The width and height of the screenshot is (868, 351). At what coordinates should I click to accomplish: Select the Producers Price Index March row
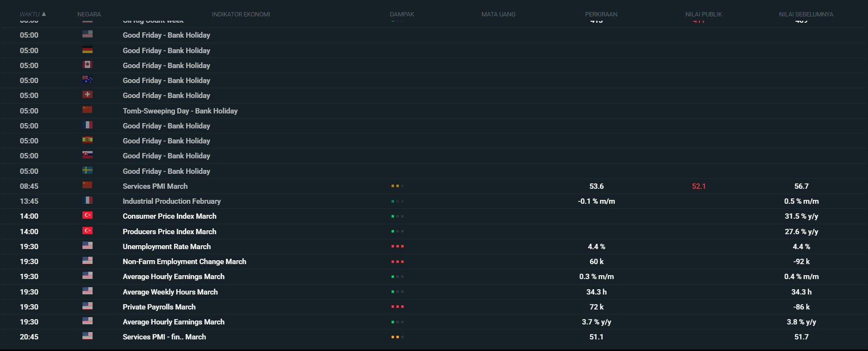169,232
